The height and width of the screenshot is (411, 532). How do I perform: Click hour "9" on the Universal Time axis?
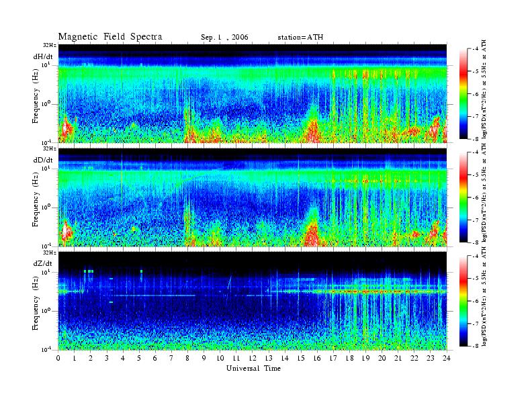204,358
